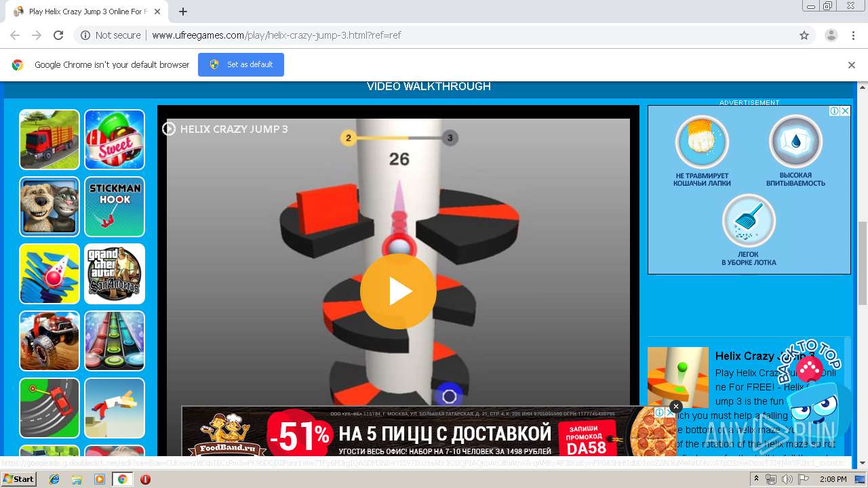Click the page vertical scrollbar thumb
The image size is (868, 488).
coord(863,263)
